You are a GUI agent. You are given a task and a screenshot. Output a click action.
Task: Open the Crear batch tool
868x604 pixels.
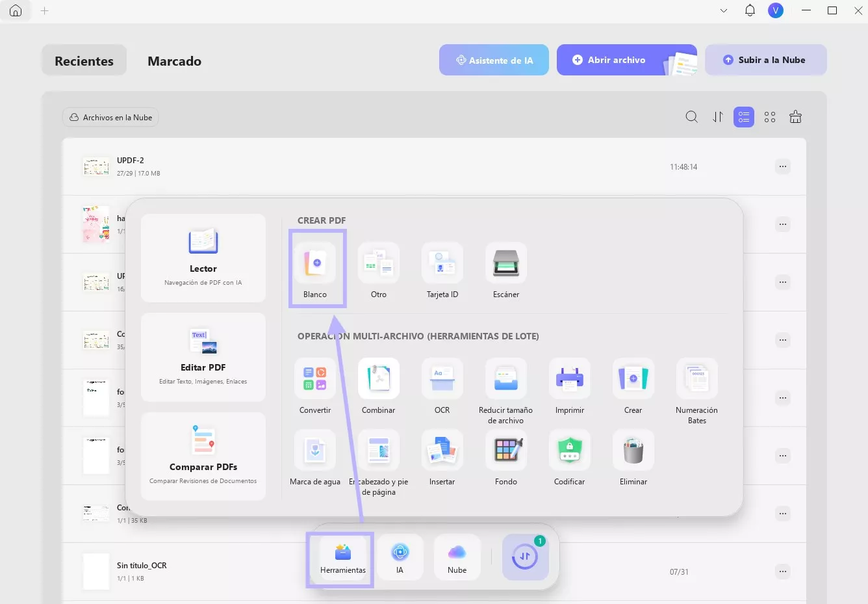pyautogui.click(x=633, y=385)
